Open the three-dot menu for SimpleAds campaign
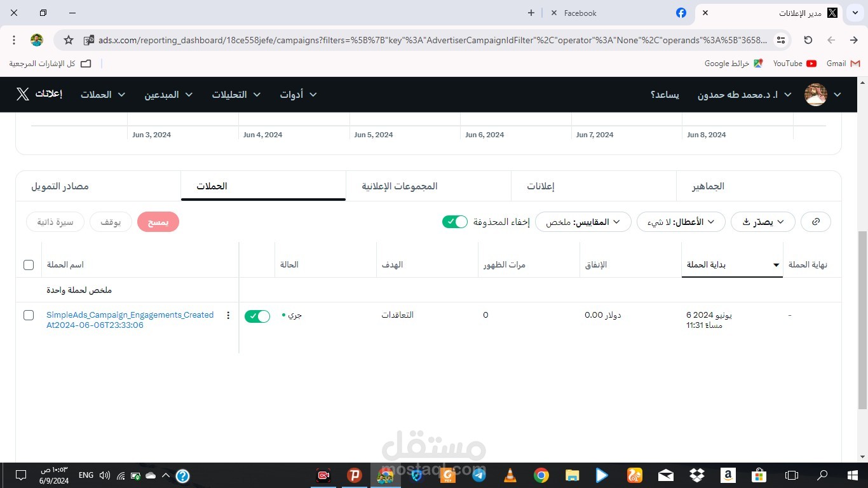 point(228,315)
